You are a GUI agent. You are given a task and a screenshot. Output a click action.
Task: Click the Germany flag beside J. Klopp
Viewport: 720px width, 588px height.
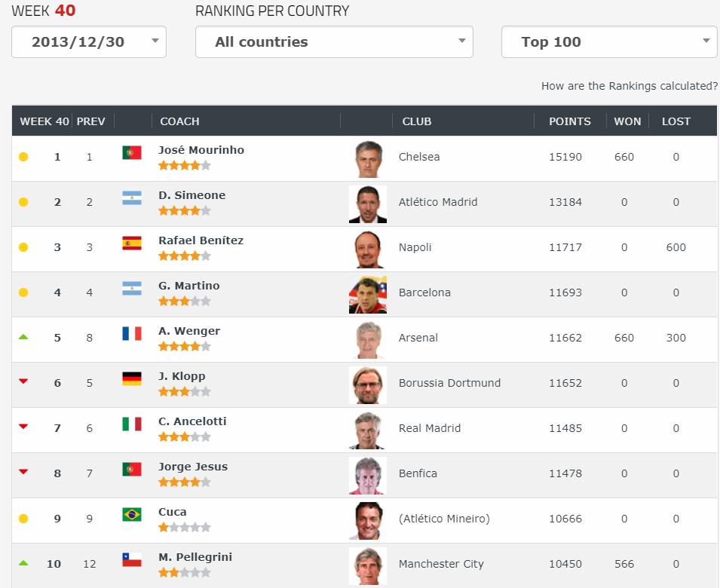[x=132, y=378]
